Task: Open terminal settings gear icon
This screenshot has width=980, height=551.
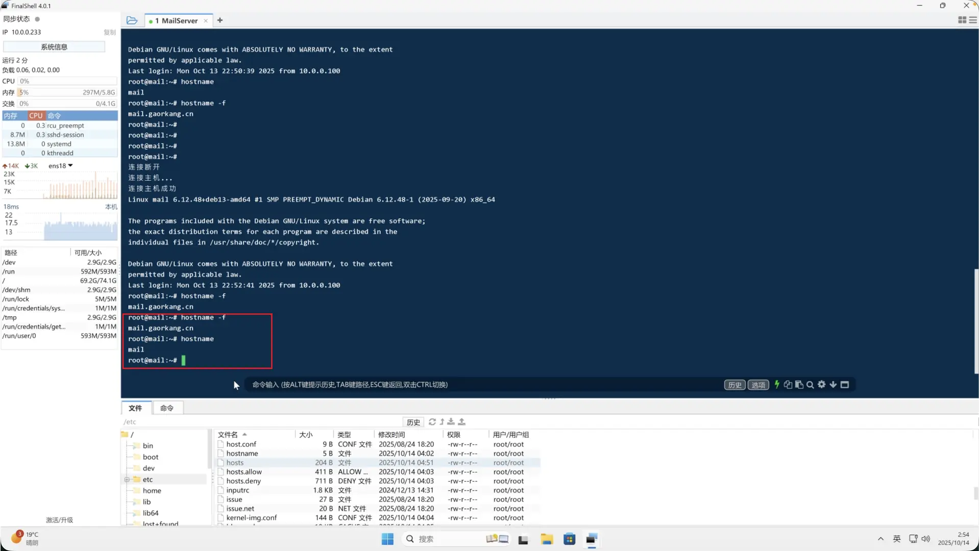Action: coord(821,385)
